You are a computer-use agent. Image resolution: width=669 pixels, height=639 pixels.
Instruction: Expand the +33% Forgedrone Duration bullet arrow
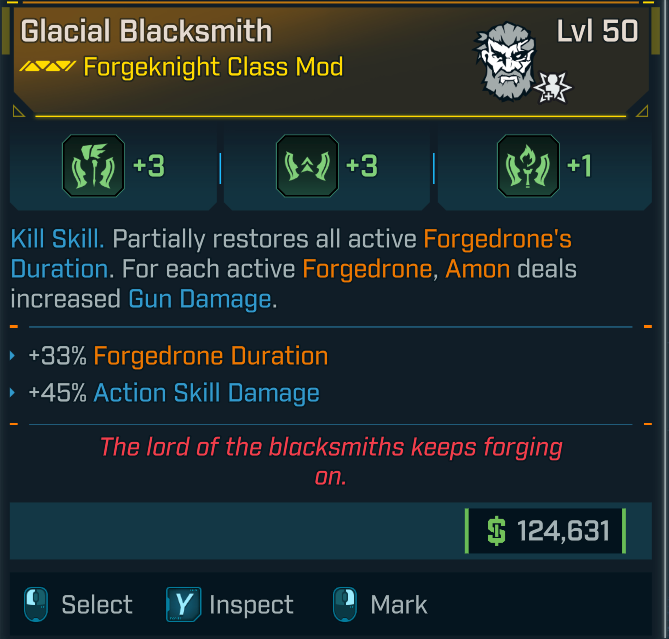pos(13,357)
